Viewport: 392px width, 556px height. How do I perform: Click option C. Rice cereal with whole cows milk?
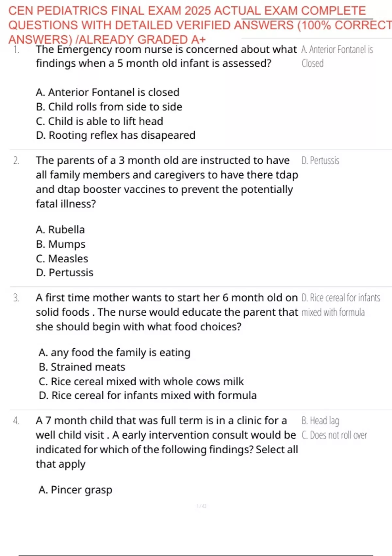pyautogui.click(x=141, y=381)
